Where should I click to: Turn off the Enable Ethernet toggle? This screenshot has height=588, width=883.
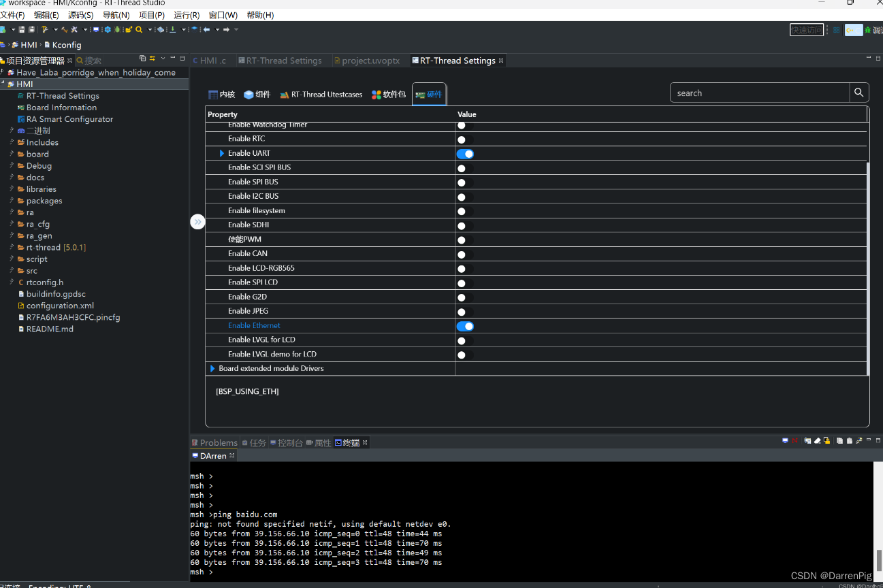(x=465, y=326)
